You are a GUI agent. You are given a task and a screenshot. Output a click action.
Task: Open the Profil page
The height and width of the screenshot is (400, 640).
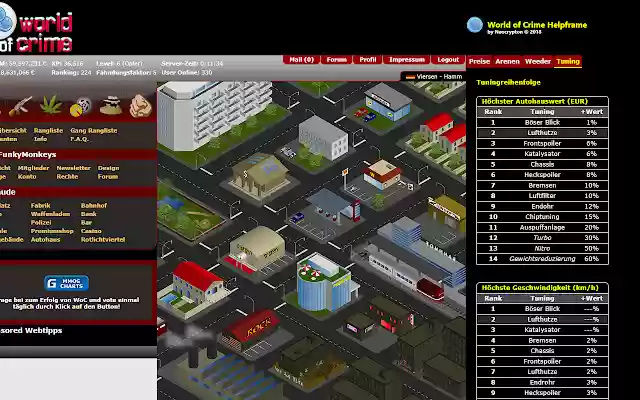click(x=367, y=60)
